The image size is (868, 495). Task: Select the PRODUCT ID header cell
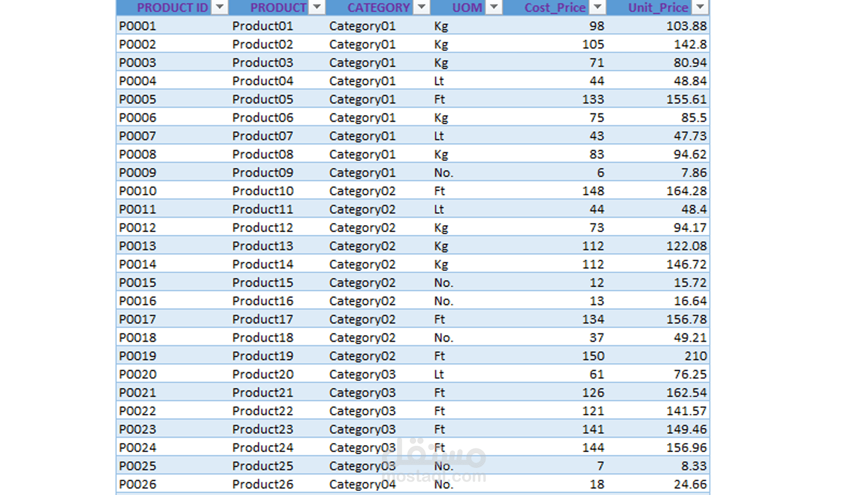pos(173,8)
